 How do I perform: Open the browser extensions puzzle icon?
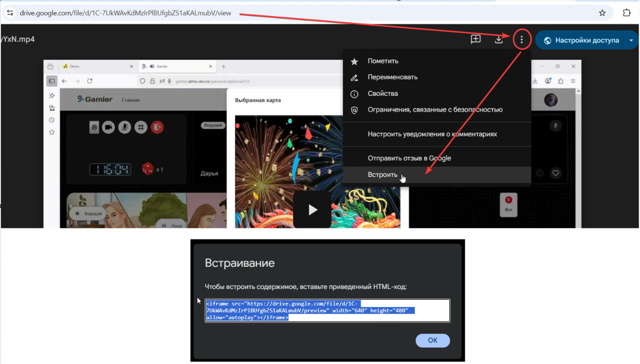coord(627,13)
